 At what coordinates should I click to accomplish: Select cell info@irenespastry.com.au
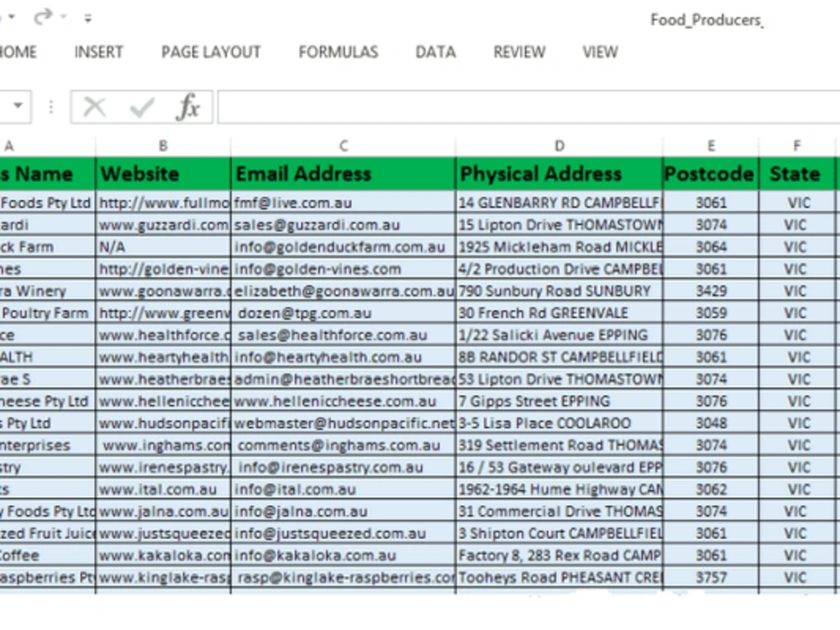[344, 467]
